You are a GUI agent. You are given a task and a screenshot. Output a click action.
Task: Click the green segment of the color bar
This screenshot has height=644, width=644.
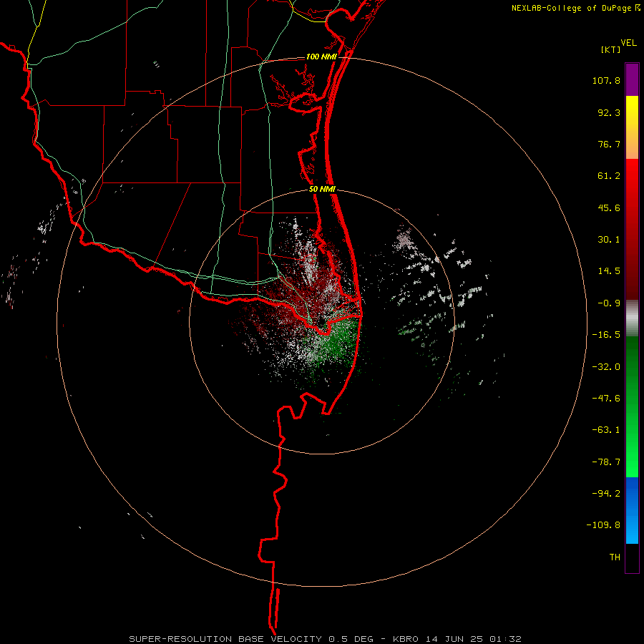pyautogui.click(x=632, y=406)
